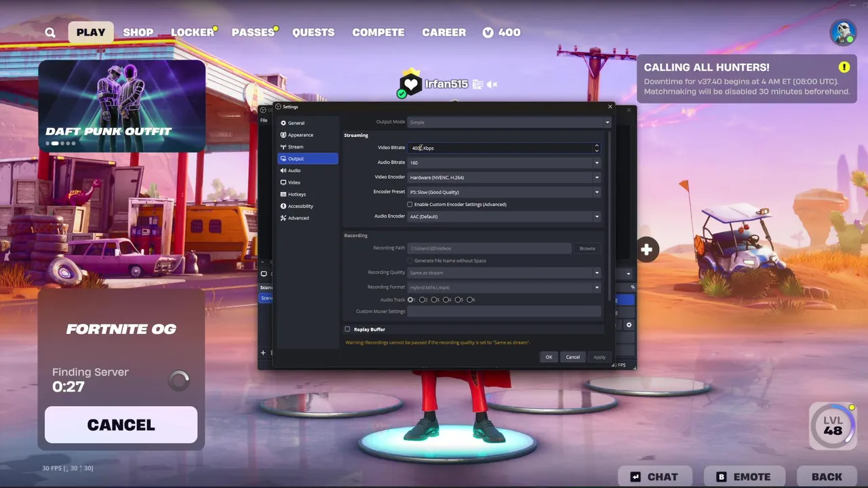This screenshot has height=488, width=868.
Task: Click the yellow exclamation alert icon
Action: (x=844, y=67)
